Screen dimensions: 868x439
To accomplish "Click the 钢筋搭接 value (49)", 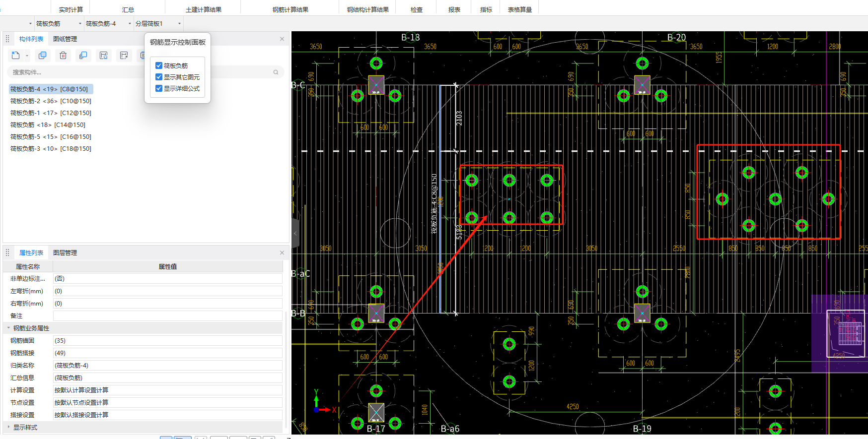I will (168, 353).
